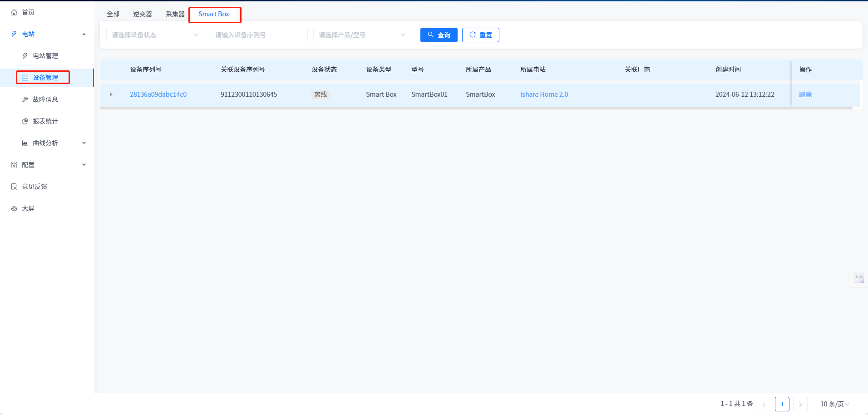Click the dashboard icon for 大屏
Image resolution: width=868 pixels, height=415 pixels.
click(x=14, y=208)
